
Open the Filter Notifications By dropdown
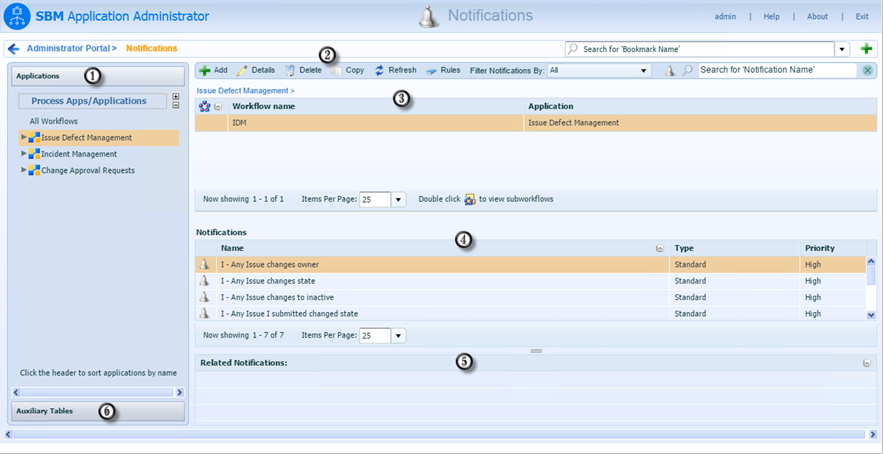[599, 70]
